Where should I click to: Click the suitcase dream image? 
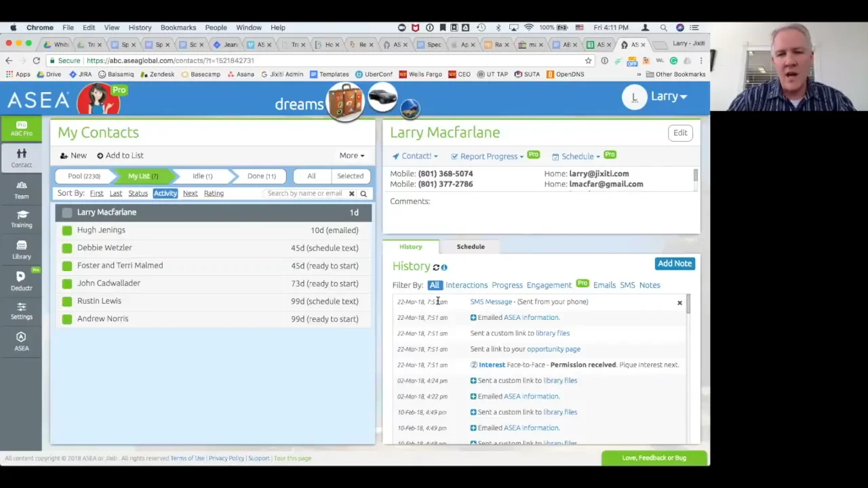click(x=345, y=102)
